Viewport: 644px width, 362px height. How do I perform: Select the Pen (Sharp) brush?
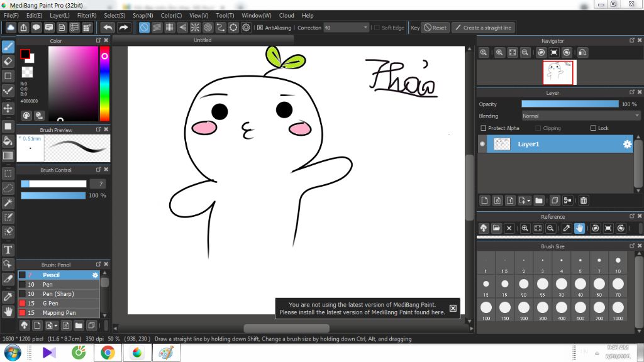[x=58, y=294]
